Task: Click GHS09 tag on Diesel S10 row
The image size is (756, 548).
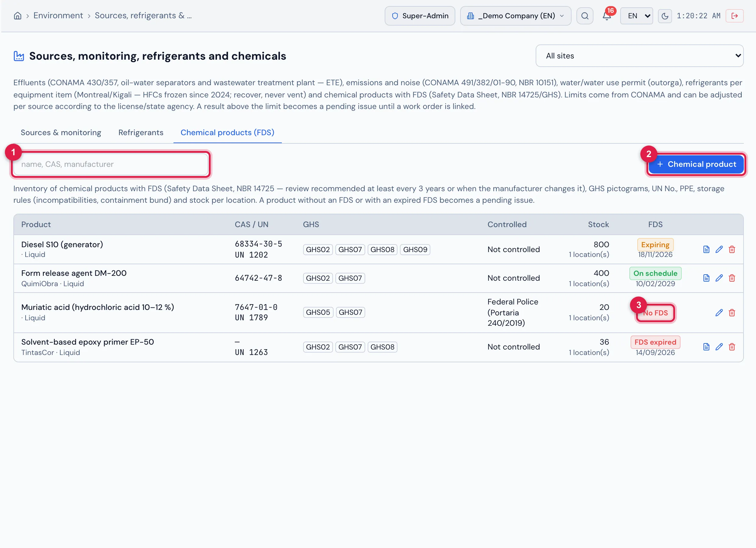Action: (x=415, y=249)
